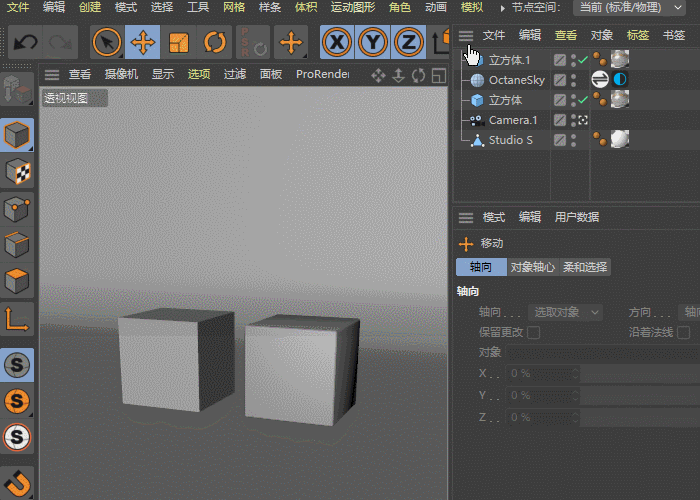
Task: Click the greyed Redo arrow icon
Action: click(60, 42)
